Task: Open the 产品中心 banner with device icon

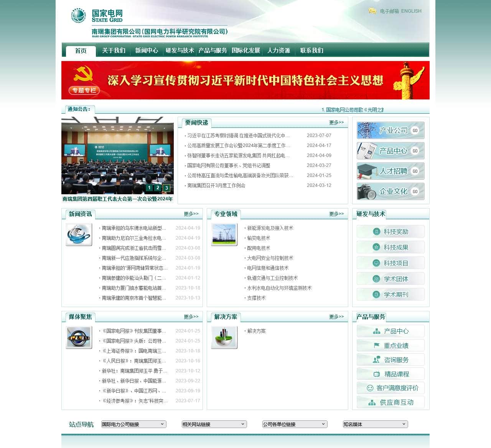Action: (x=390, y=151)
